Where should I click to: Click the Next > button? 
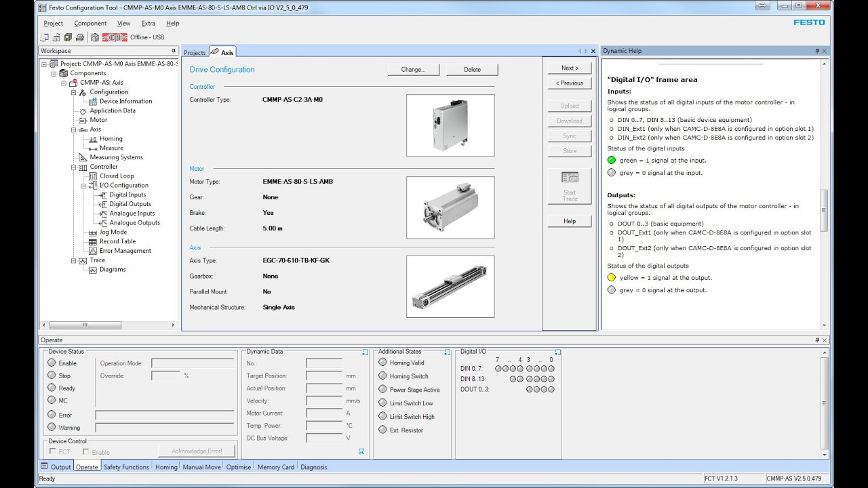(570, 68)
